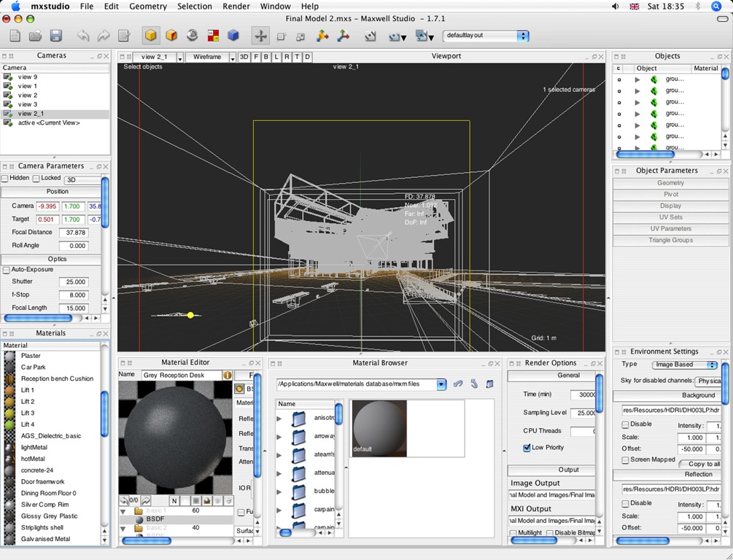Open the Help menu

(x=310, y=6)
